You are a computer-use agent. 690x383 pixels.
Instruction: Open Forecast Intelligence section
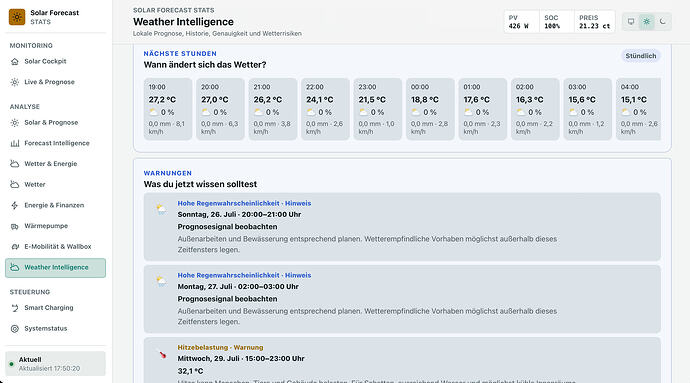point(55,144)
